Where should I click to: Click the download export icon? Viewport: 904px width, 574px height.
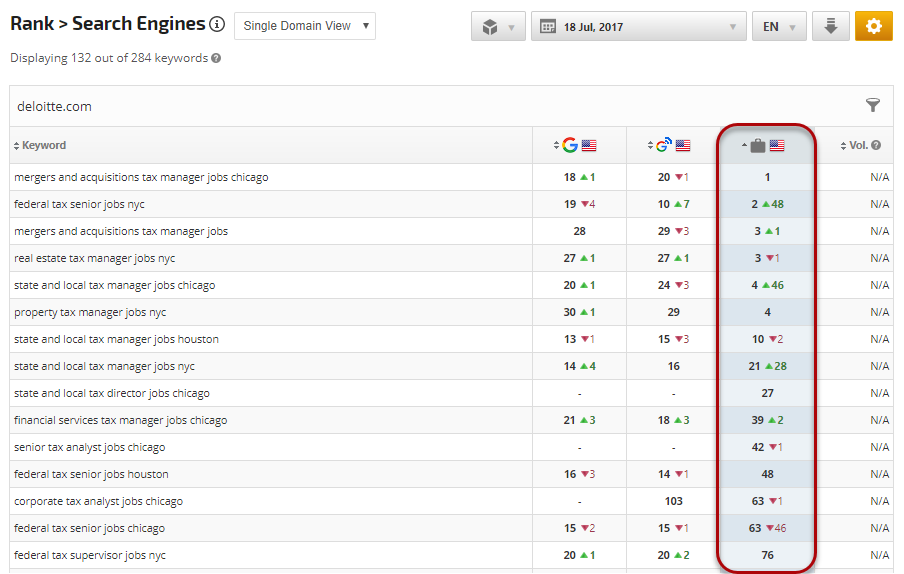tap(830, 27)
